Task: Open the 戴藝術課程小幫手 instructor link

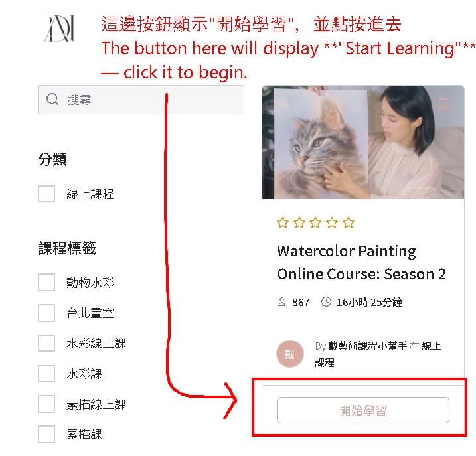Action: point(367,346)
